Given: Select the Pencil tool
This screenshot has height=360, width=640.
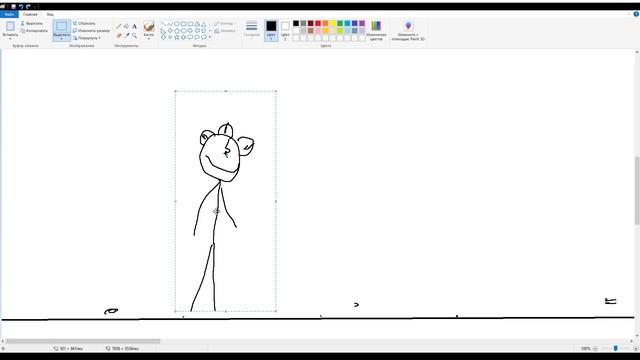Looking at the screenshot, I should tap(118, 27).
